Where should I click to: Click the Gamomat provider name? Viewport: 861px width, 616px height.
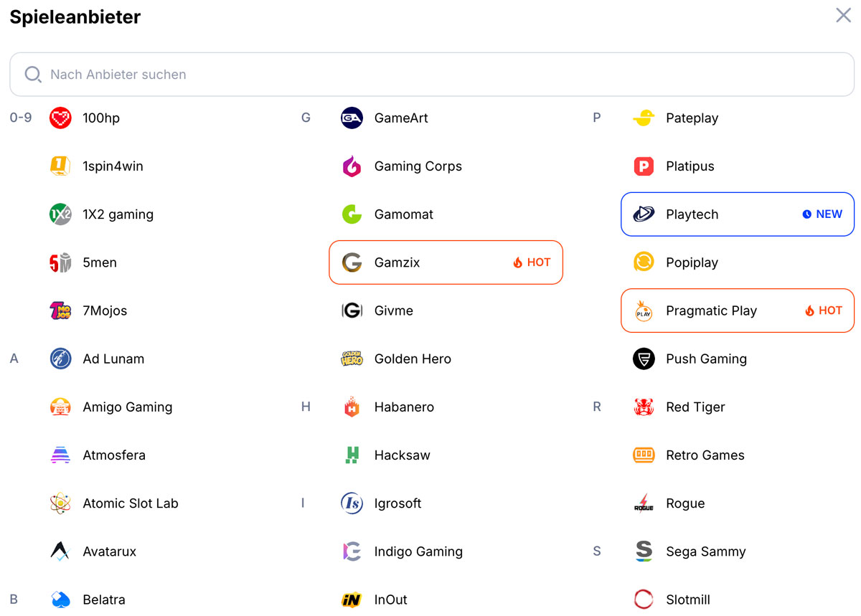point(404,214)
